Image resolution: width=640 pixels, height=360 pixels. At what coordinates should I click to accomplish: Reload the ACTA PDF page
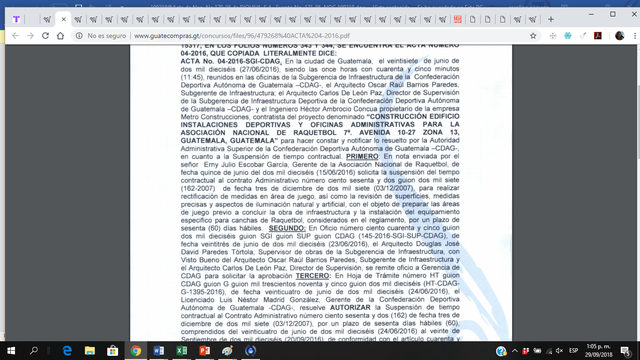click(45, 36)
